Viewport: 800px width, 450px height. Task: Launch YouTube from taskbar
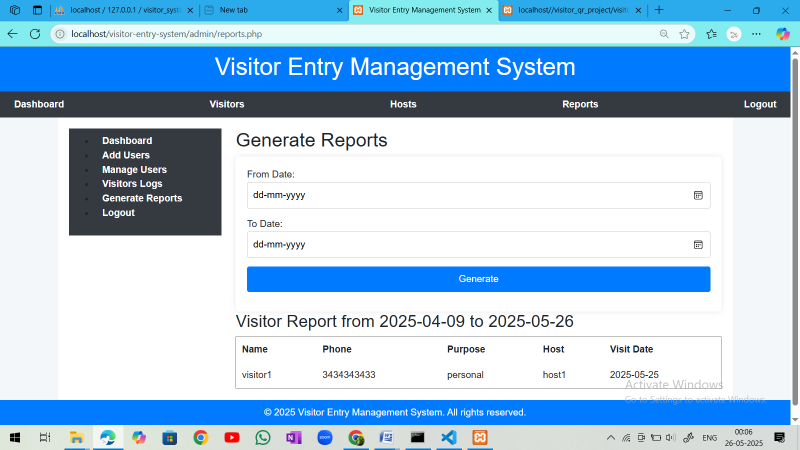coord(232,438)
